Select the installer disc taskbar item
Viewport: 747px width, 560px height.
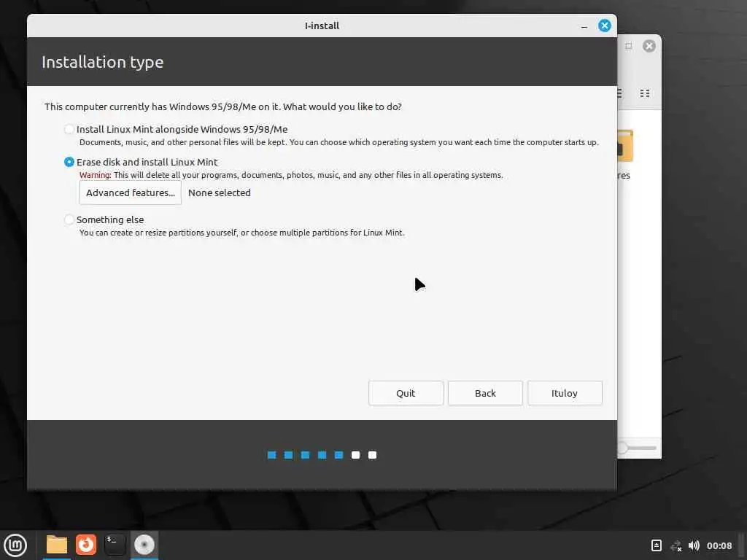coord(144,545)
